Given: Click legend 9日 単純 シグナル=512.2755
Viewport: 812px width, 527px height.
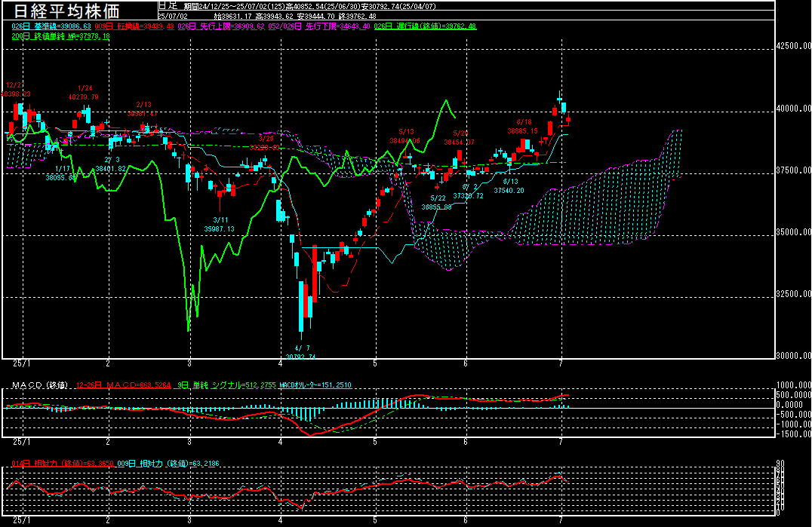Looking at the screenshot, I should point(227,385).
